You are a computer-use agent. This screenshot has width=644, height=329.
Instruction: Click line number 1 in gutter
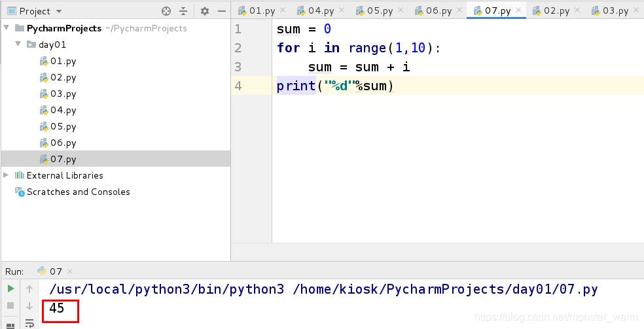tap(238, 29)
